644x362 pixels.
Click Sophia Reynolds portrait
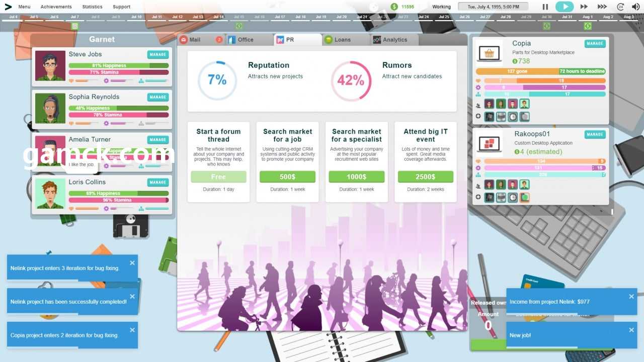pyautogui.click(x=50, y=109)
